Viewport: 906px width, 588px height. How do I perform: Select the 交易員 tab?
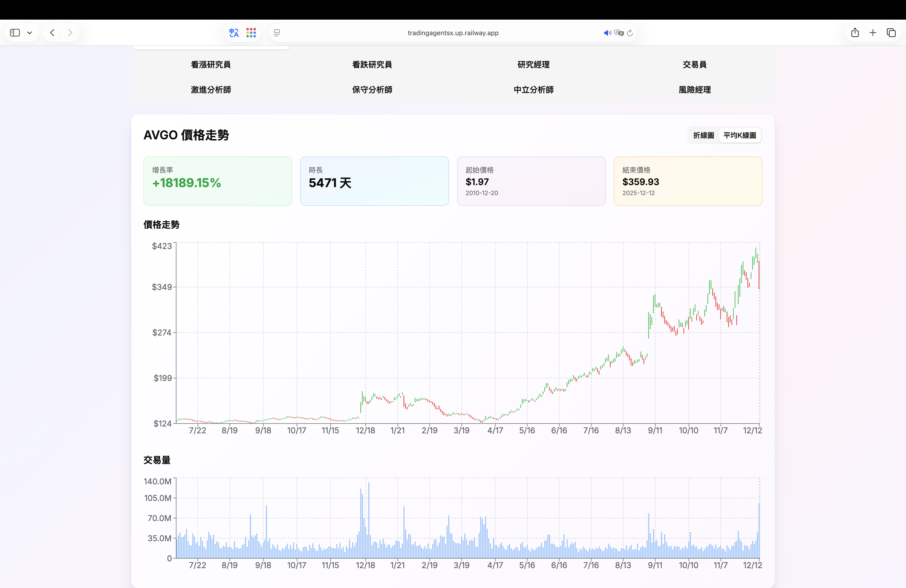coord(695,65)
